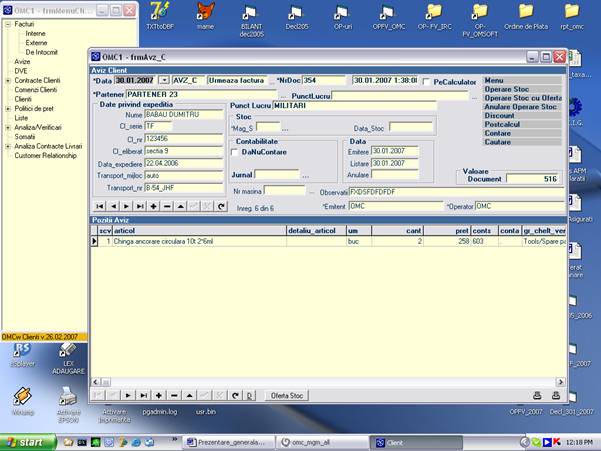Open the TXTtoDBF desktop icon
This screenshot has height=451, width=601.
158,12
